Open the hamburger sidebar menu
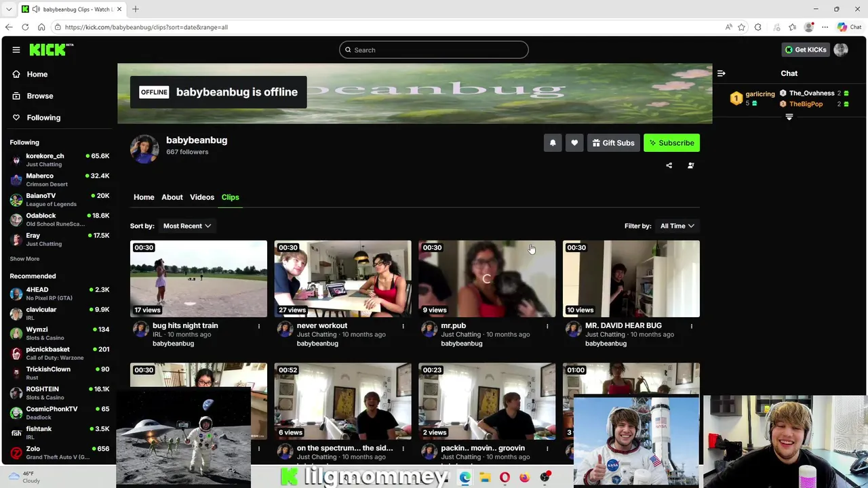This screenshot has width=868, height=488. click(16, 49)
